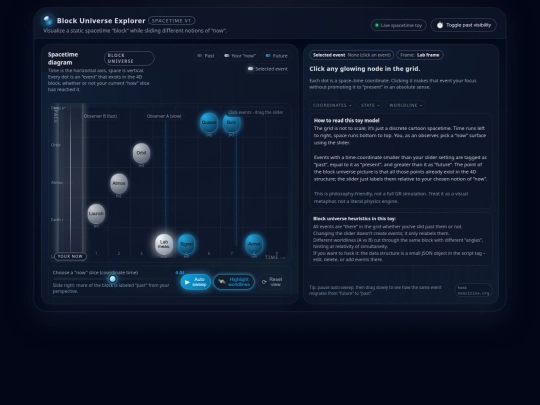
Task: Click the host neocities.org badge
Action: (x=474, y=290)
